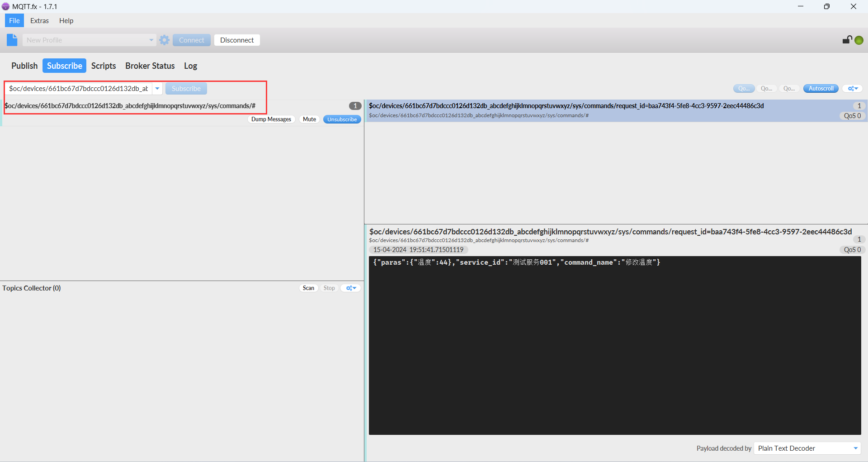Select the highlighted QoS 0 toggle

point(744,89)
